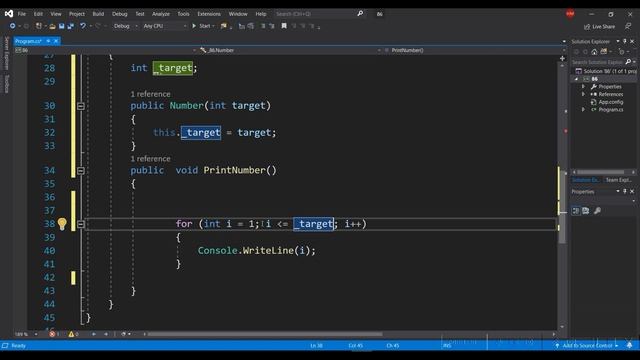Click the Start debugging button
Image resolution: width=640 pixels, height=360 pixels.
point(202,26)
